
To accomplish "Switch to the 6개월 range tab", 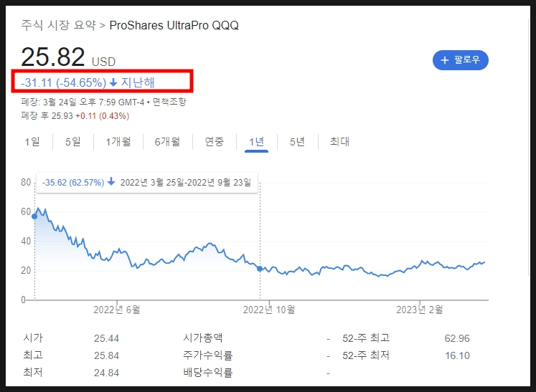I will coord(167,141).
